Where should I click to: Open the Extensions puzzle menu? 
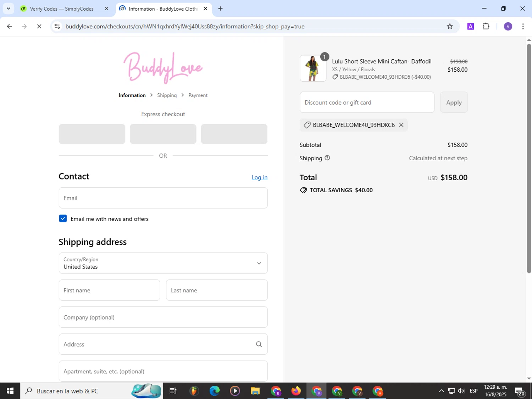click(486, 26)
